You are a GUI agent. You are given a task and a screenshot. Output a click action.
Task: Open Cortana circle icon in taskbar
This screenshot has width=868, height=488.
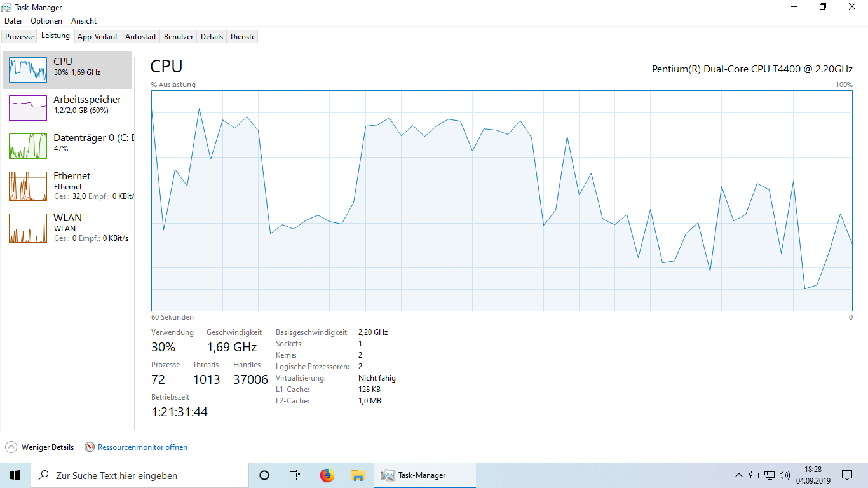point(264,475)
